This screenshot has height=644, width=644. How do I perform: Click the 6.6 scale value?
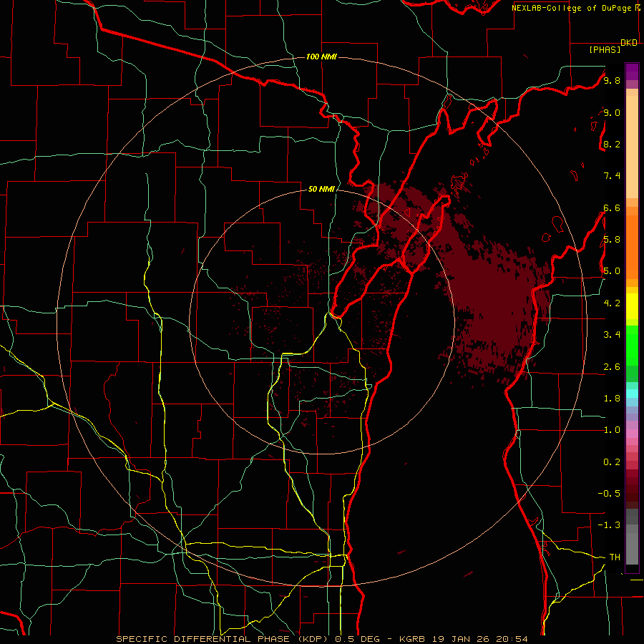coord(612,208)
